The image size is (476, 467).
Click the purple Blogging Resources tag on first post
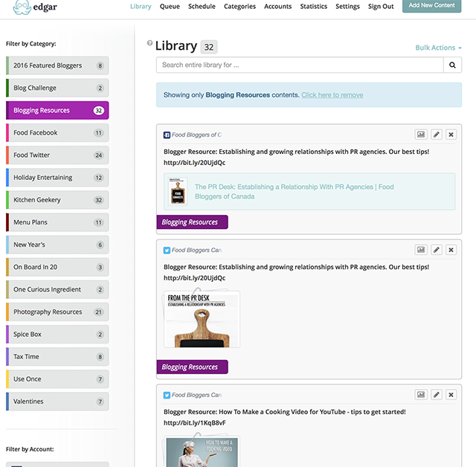tap(192, 222)
